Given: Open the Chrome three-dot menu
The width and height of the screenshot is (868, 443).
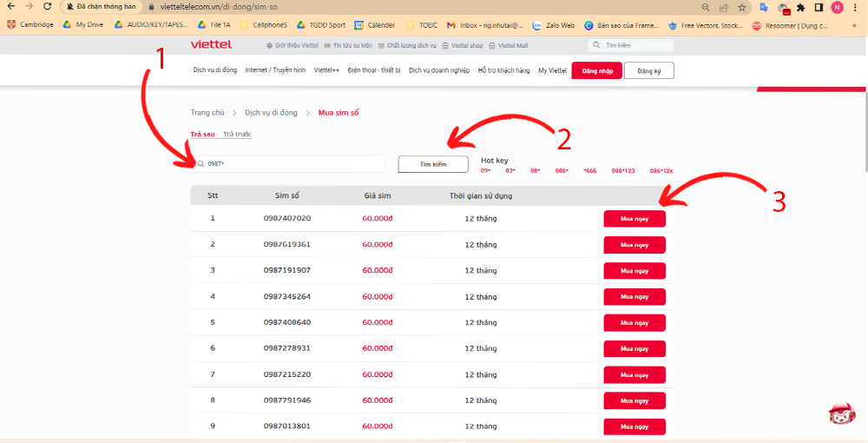Looking at the screenshot, I should tap(856, 7).
